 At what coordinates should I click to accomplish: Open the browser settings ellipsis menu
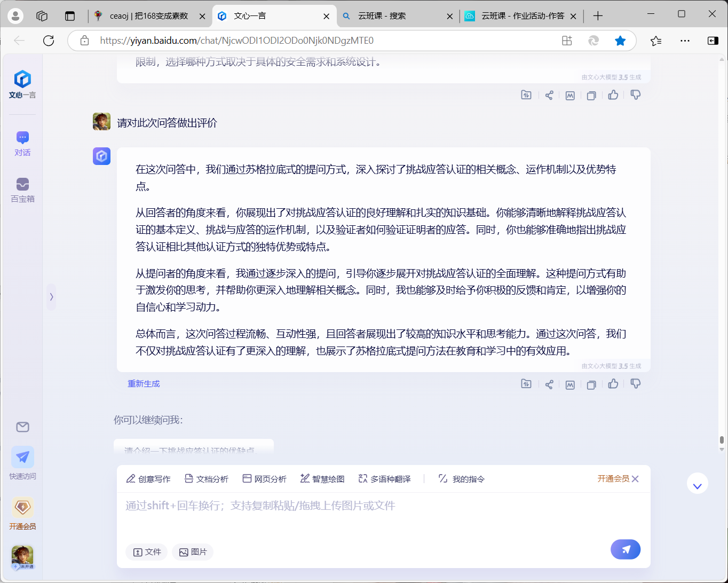[685, 41]
